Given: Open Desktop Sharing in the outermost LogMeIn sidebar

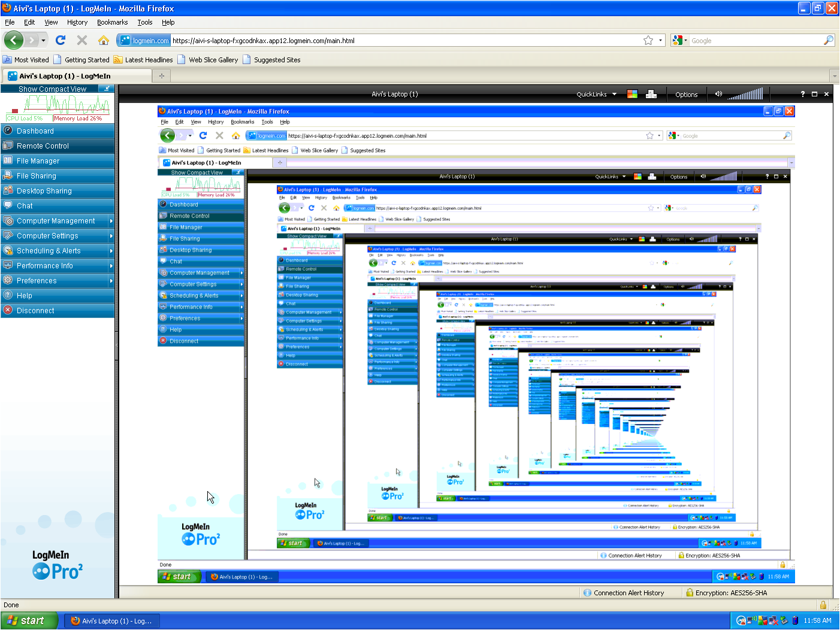Looking at the screenshot, I should (x=58, y=190).
